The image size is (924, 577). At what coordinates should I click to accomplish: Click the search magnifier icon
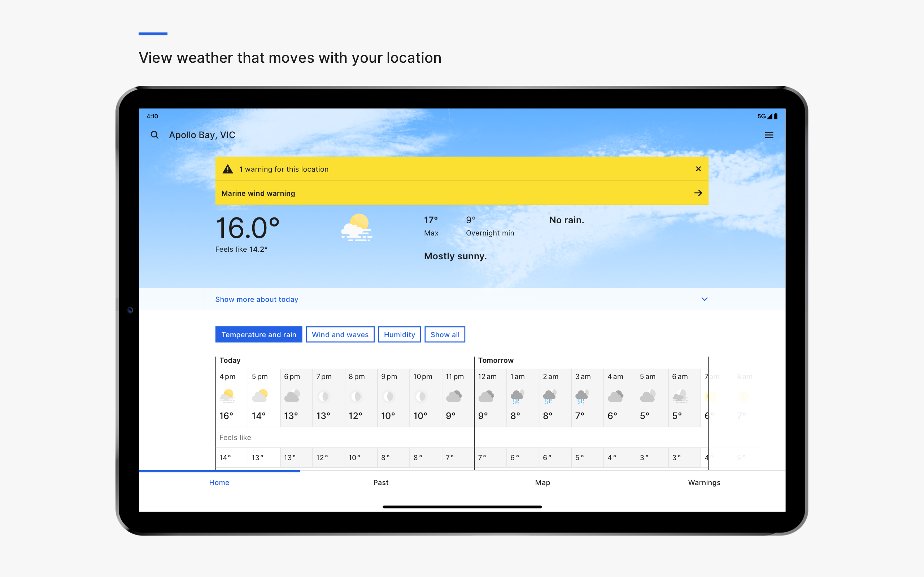(x=154, y=135)
